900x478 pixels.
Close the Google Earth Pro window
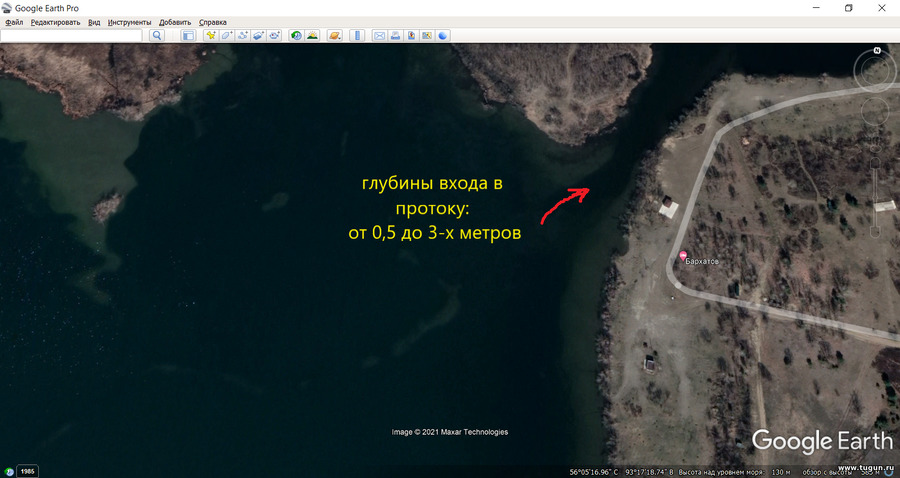coord(882,8)
